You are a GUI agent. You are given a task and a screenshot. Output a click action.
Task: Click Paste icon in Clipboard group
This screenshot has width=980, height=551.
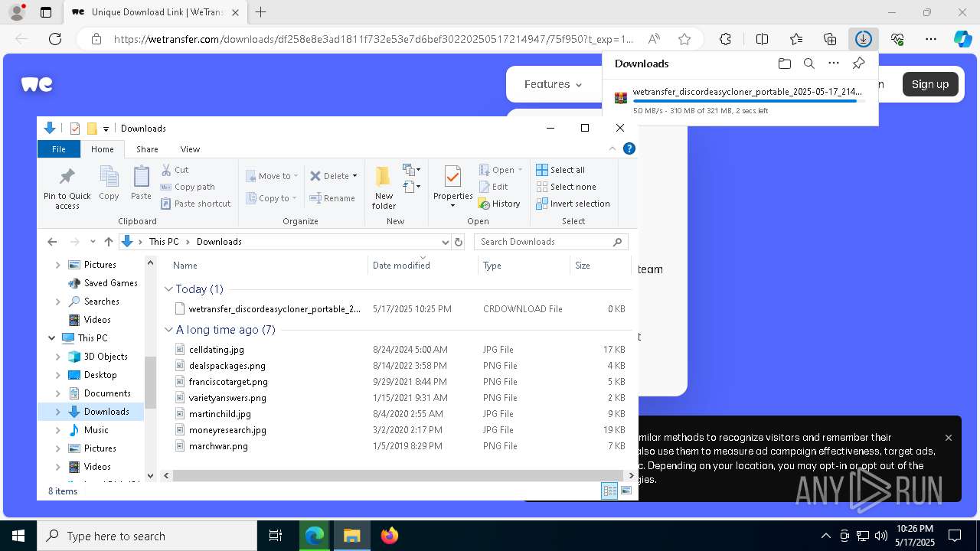pyautogui.click(x=141, y=184)
